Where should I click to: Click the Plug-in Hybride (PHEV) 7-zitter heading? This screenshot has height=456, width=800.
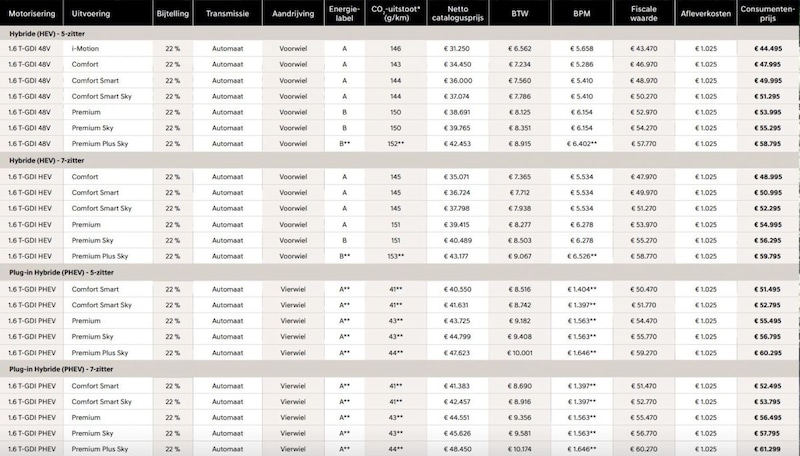62,369
